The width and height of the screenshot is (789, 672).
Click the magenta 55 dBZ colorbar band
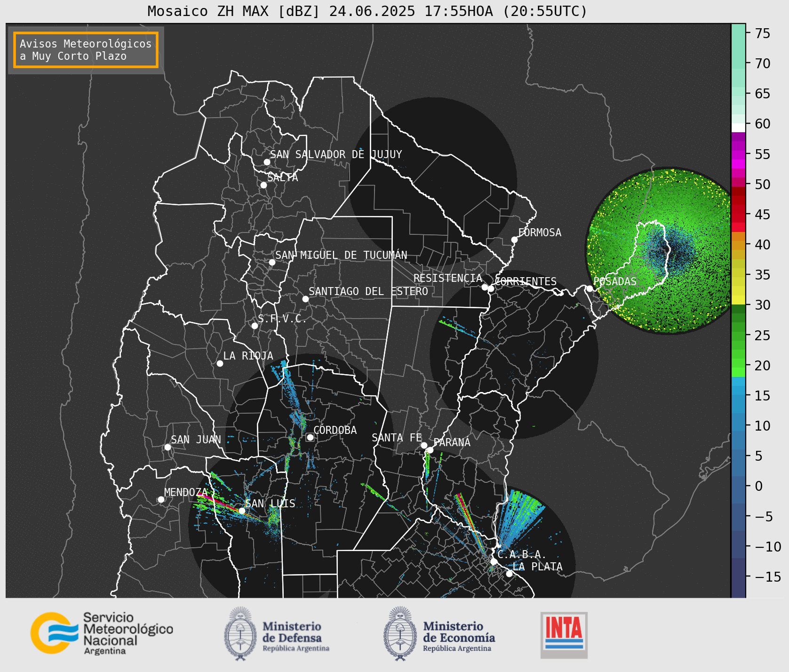tap(738, 154)
